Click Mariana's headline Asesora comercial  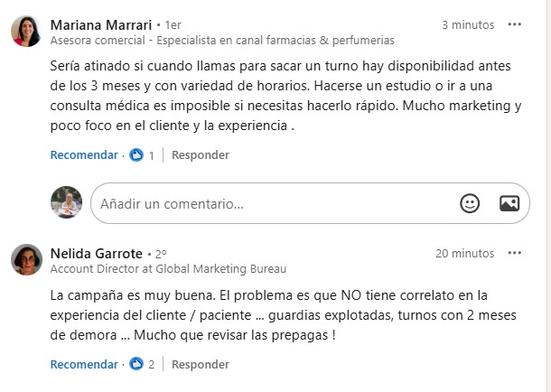[222, 40]
